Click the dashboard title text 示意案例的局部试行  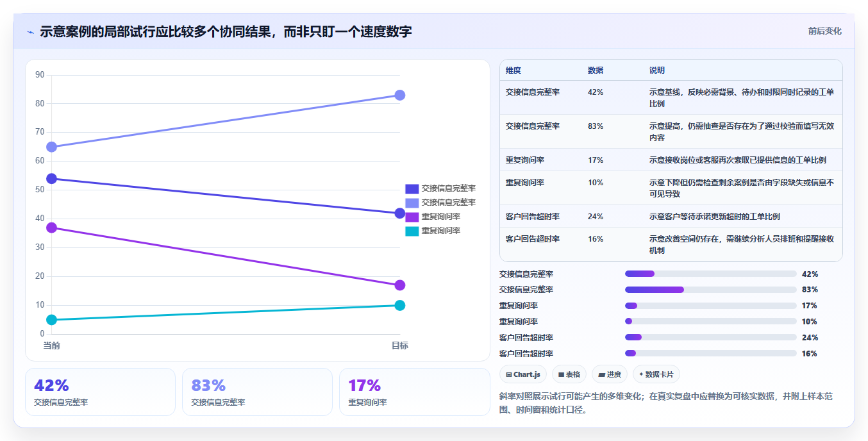[x=225, y=31]
